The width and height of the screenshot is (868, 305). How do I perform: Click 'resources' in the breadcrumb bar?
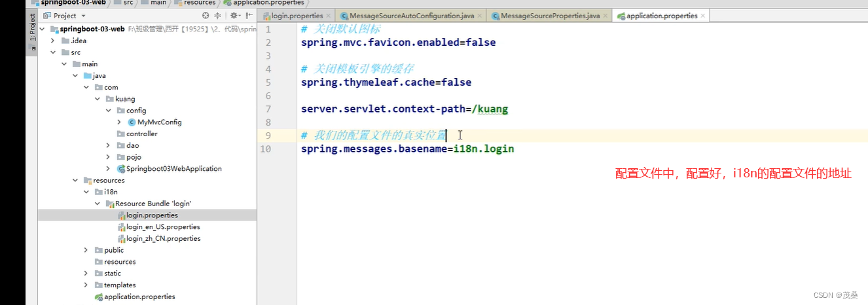coord(200,3)
